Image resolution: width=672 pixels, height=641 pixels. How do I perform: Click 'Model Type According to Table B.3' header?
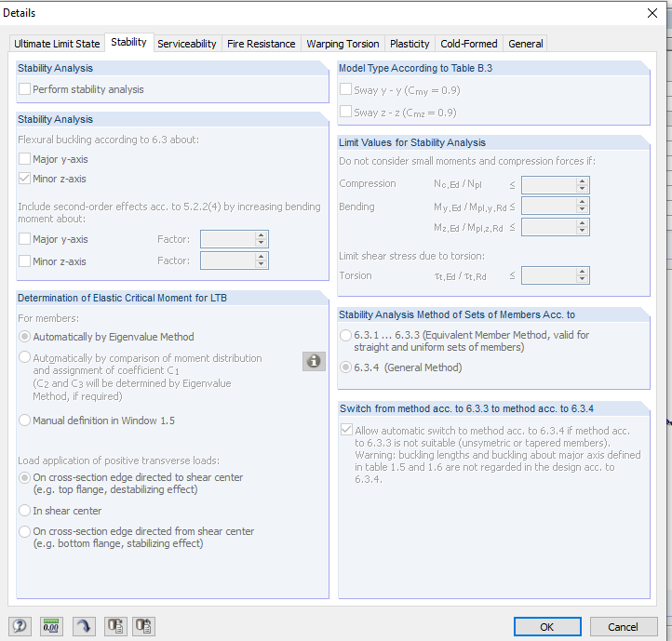click(x=415, y=68)
